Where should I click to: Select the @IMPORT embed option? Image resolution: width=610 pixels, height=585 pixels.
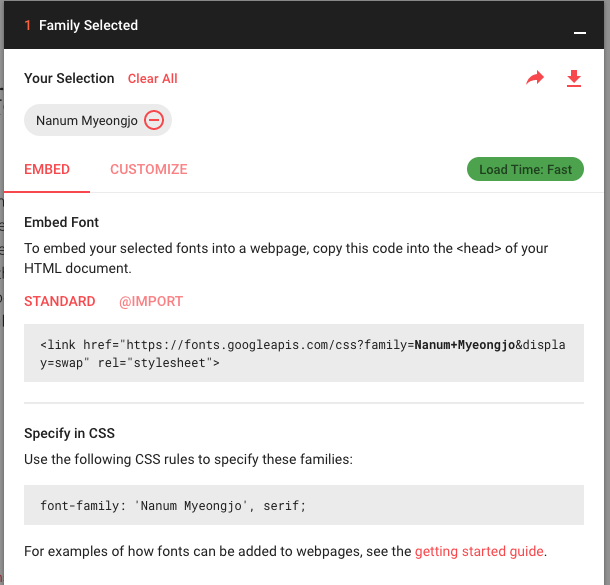pos(151,301)
